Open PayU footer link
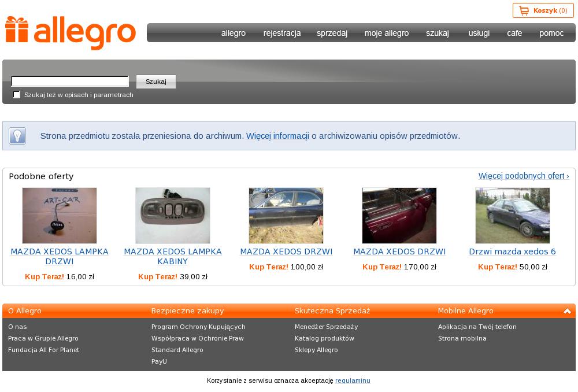The height and width of the screenshot is (392, 578). point(159,361)
